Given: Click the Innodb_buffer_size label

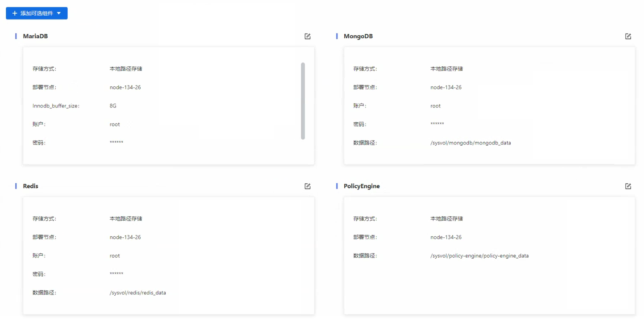Looking at the screenshot, I should click(56, 106).
